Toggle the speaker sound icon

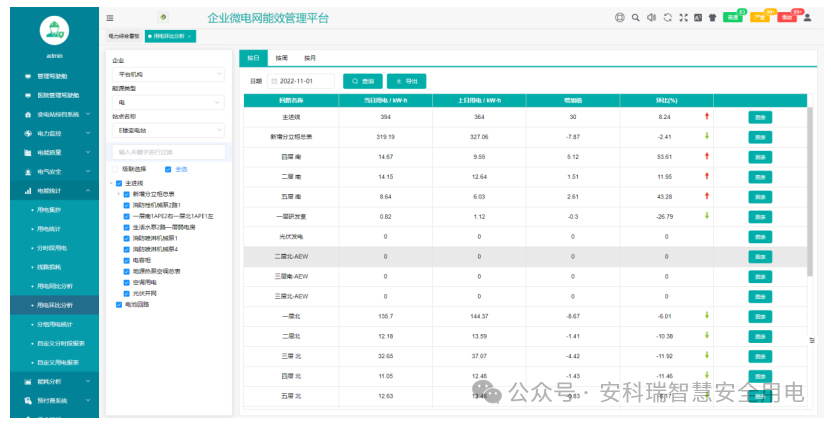(x=651, y=17)
